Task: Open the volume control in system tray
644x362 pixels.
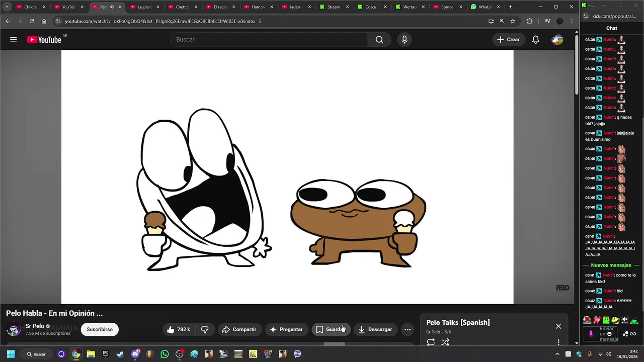Action: pos(609,354)
